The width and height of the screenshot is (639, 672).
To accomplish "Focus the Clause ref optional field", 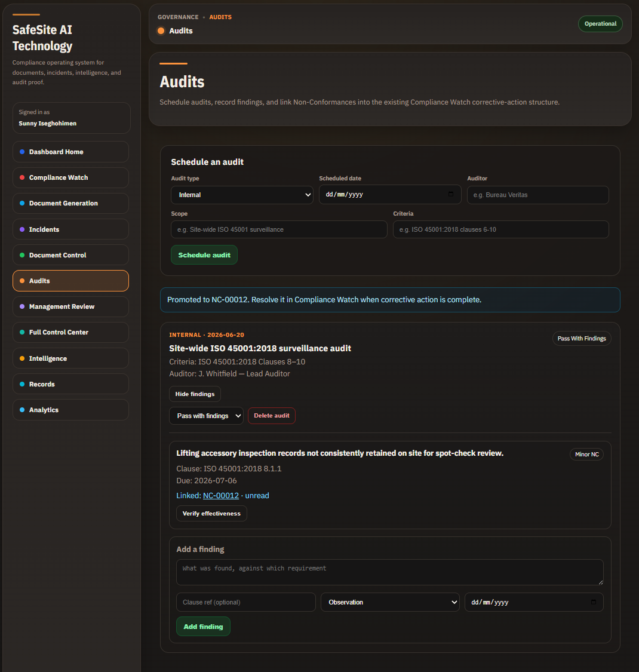I will click(246, 602).
